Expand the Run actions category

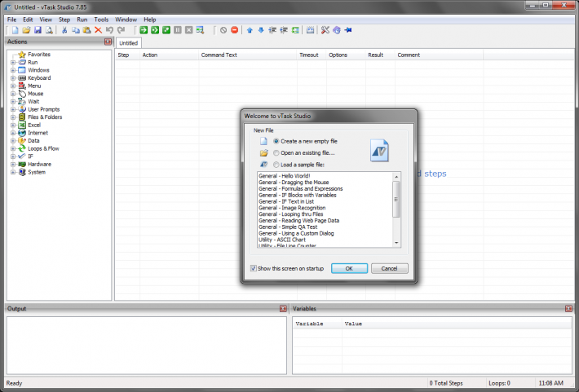pos(13,63)
